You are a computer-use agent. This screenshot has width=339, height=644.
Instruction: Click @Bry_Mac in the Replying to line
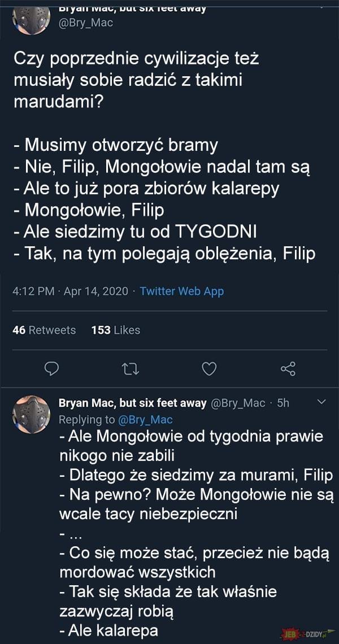point(145,420)
